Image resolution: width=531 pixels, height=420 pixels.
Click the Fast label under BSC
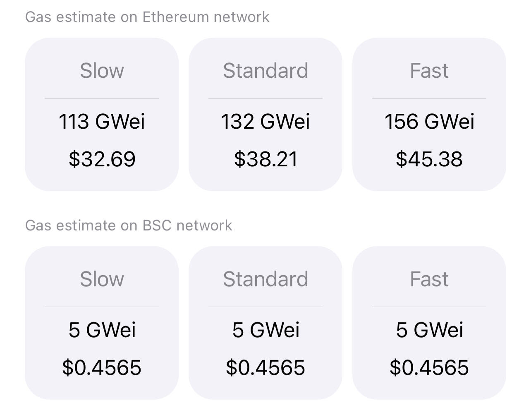[429, 279]
